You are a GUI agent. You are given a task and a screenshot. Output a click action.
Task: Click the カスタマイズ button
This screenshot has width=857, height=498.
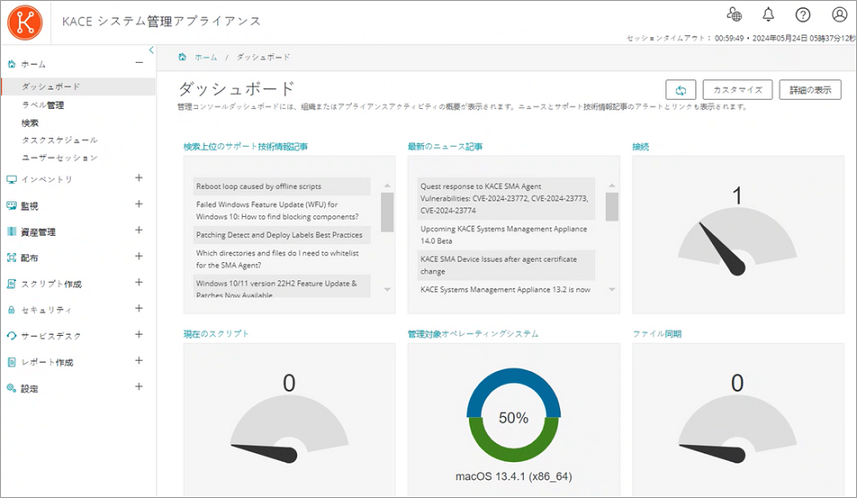point(737,90)
